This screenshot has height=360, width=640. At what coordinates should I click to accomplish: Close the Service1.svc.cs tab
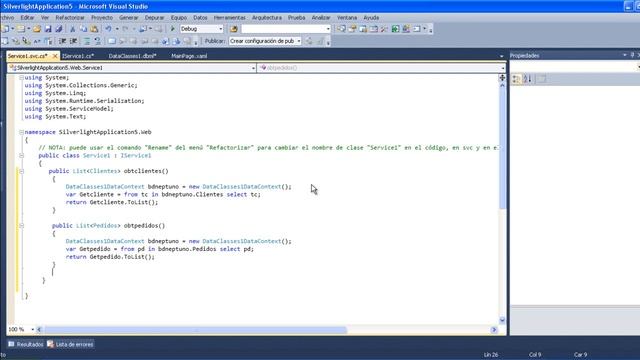tap(55, 56)
